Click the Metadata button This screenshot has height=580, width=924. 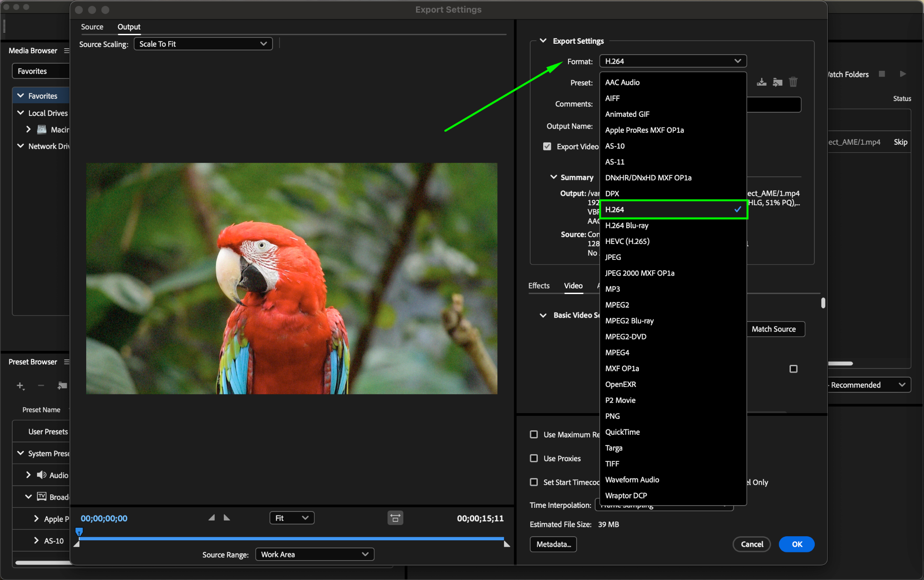click(553, 544)
